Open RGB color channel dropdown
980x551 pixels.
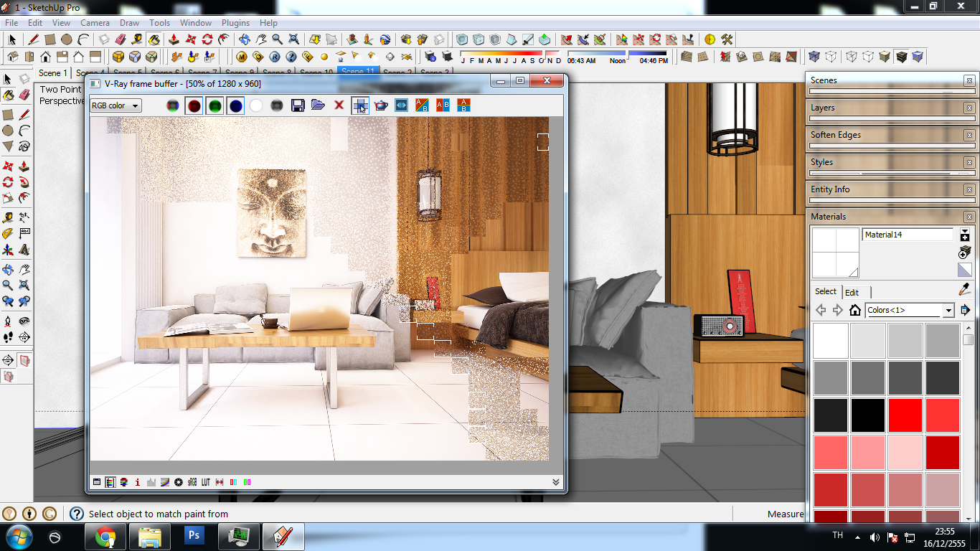116,105
